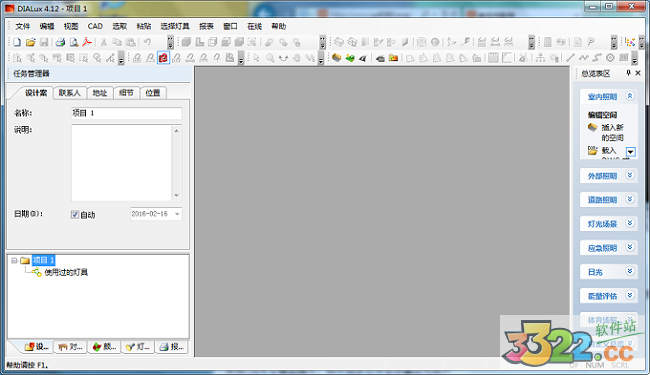Click the yellow new room icon in toolbar
The image size is (650, 375).
[x=336, y=58]
